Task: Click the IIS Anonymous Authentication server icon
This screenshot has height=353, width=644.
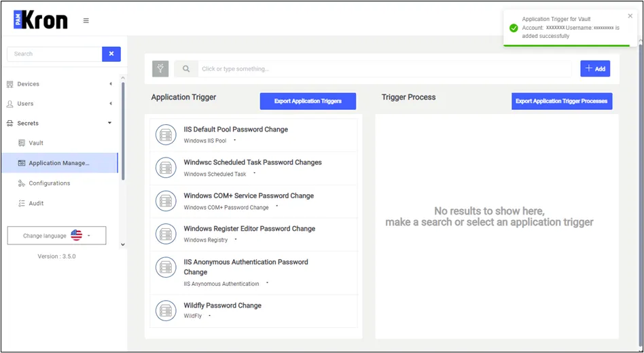Action: click(x=166, y=267)
